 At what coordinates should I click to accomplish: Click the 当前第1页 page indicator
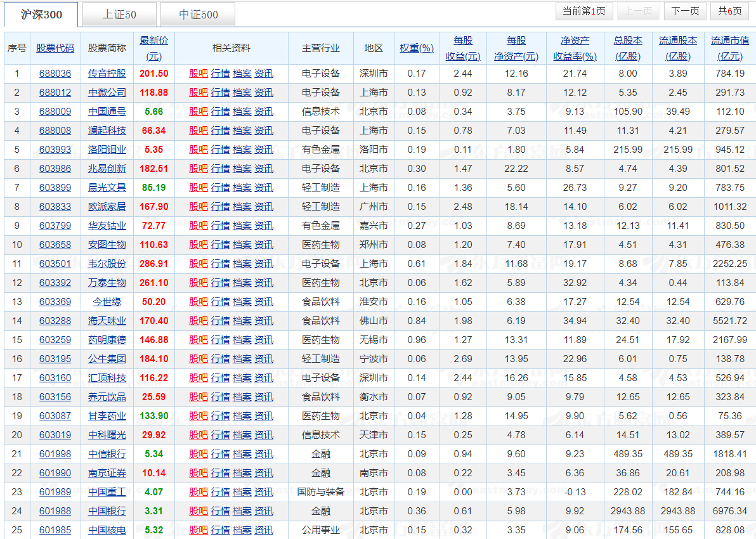click(584, 11)
